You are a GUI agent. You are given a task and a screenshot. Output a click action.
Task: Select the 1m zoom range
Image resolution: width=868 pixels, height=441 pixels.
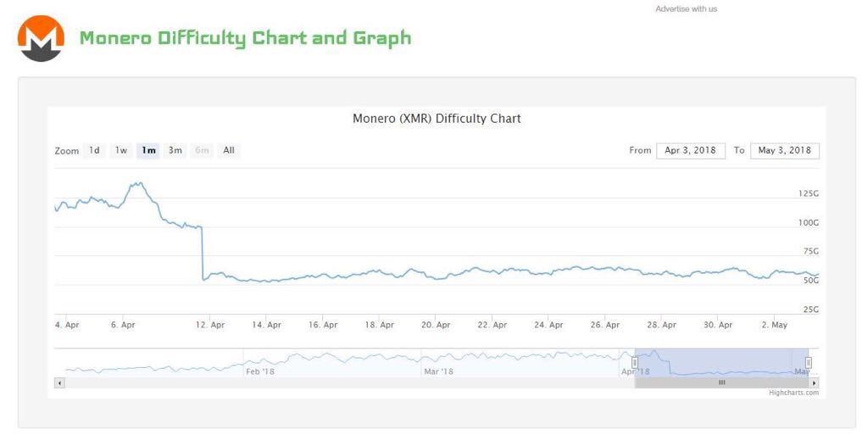click(x=148, y=151)
